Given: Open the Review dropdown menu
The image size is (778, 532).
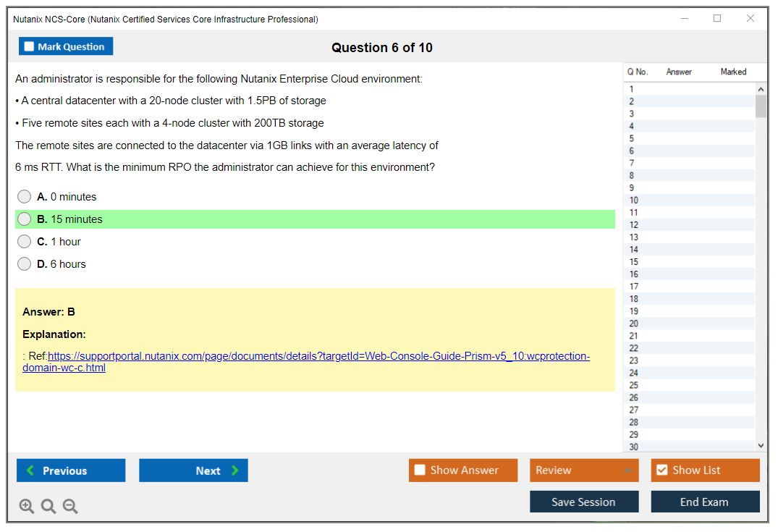Looking at the screenshot, I should [584, 470].
